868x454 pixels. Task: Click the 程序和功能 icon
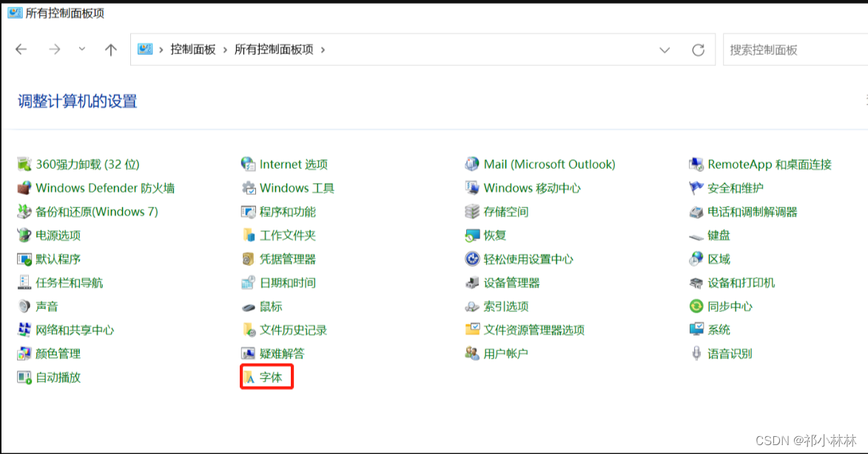(x=248, y=212)
